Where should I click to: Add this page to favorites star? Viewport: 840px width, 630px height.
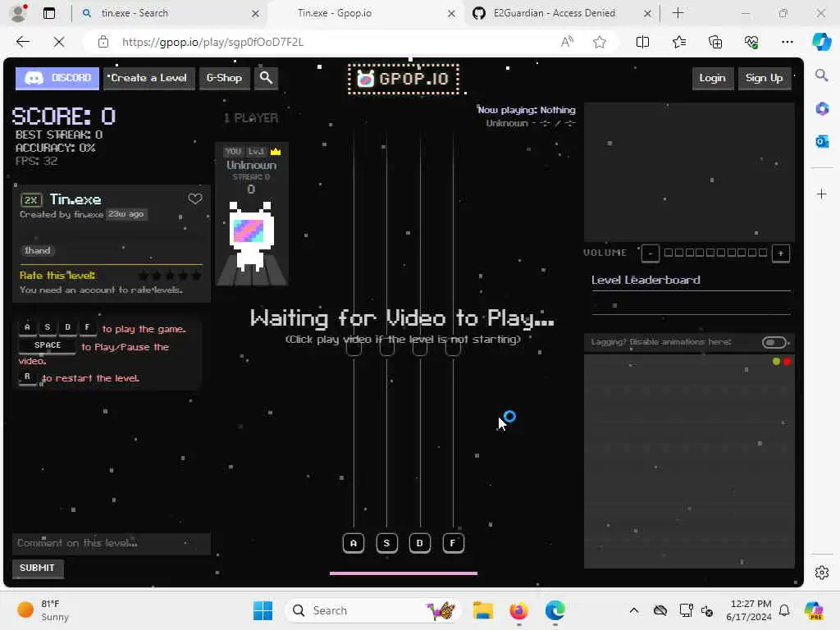[600, 42]
